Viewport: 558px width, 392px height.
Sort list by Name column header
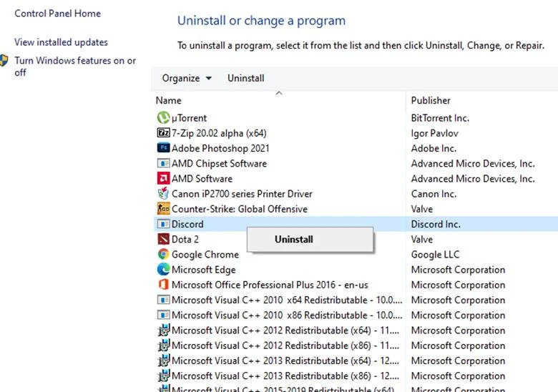tap(169, 101)
